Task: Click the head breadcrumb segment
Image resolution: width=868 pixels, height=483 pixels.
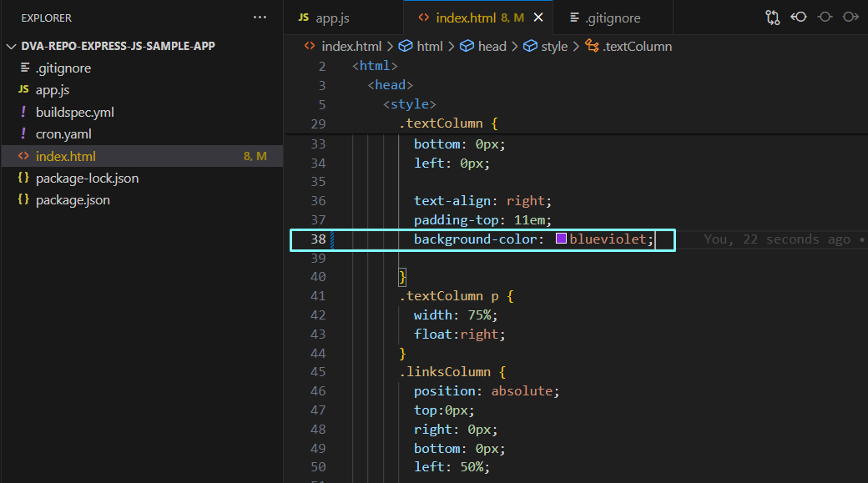Action: (492, 47)
